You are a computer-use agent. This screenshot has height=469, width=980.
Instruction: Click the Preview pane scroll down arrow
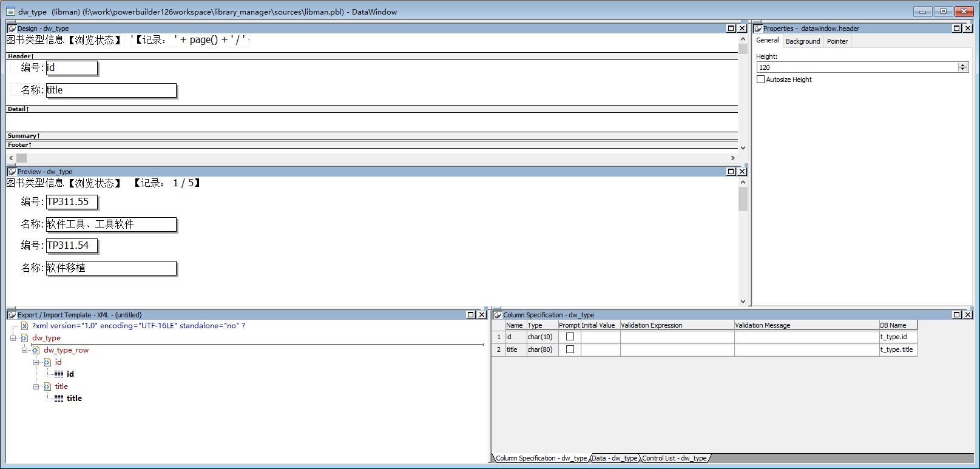click(743, 302)
